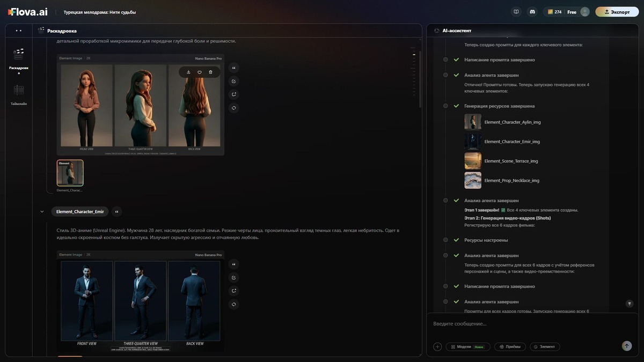This screenshot has width=644, height=362.
Task: Click regenerate-plus icon beside Emir image card
Action: pyautogui.click(x=234, y=291)
